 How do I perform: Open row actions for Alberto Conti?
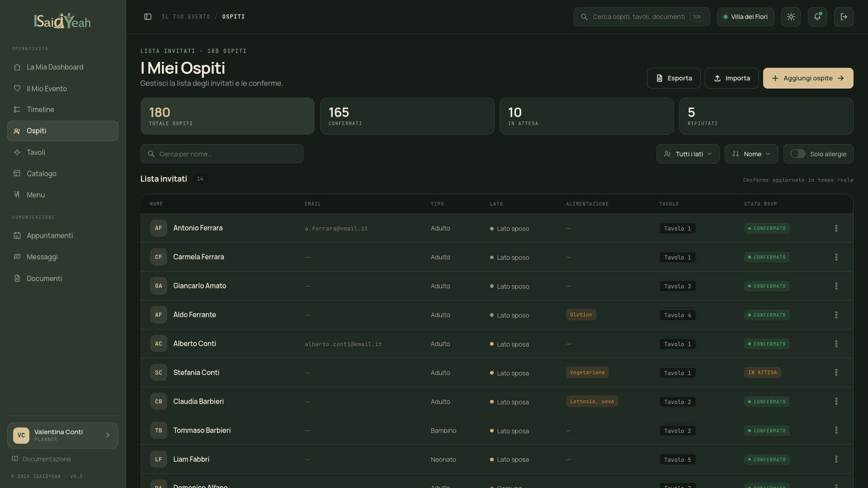(836, 344)
